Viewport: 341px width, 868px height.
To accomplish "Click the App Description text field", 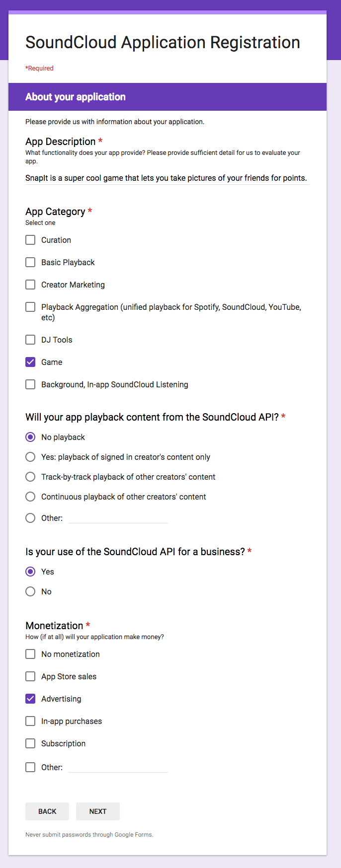I will [168, 178].
